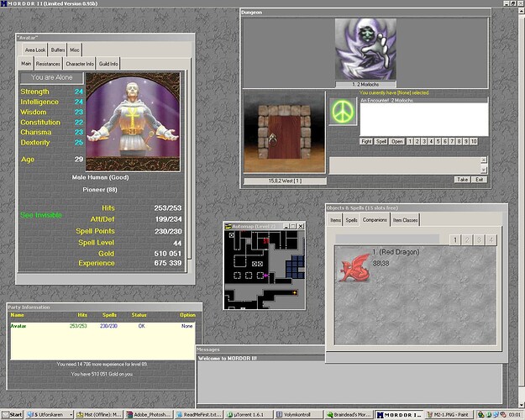Select companion slot 1 button

coord(455,239)
